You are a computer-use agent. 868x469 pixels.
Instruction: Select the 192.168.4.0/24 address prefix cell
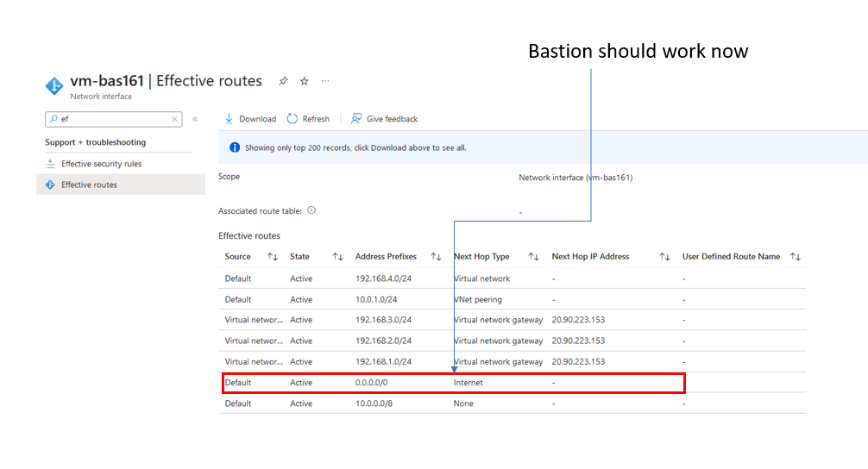[383, 278]
